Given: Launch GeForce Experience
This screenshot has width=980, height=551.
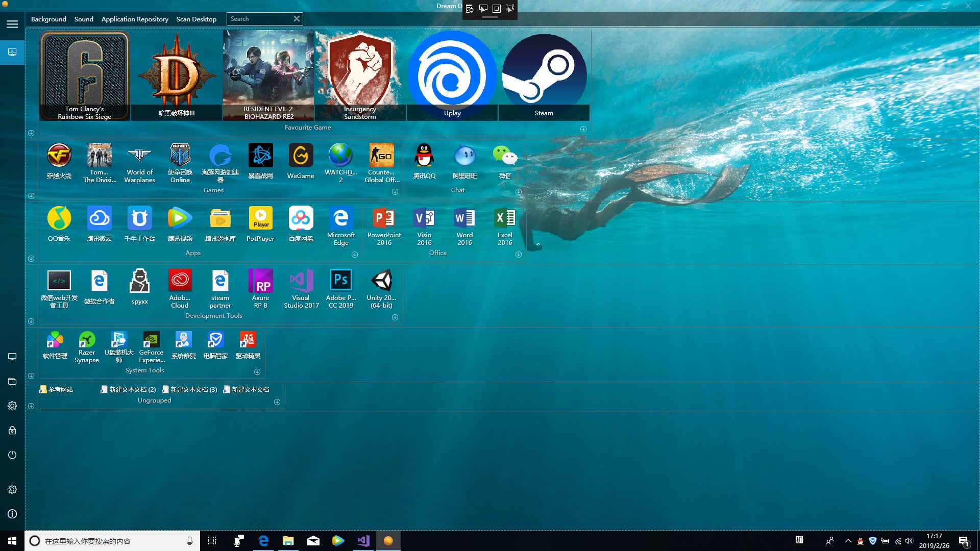Looking at the screenshot, I should (151, 347).
